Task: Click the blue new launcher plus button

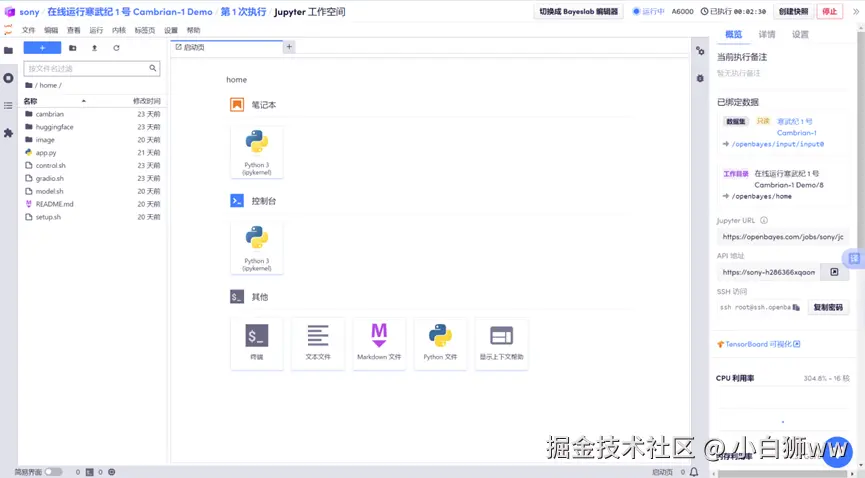Action: (x=42, y=48)
